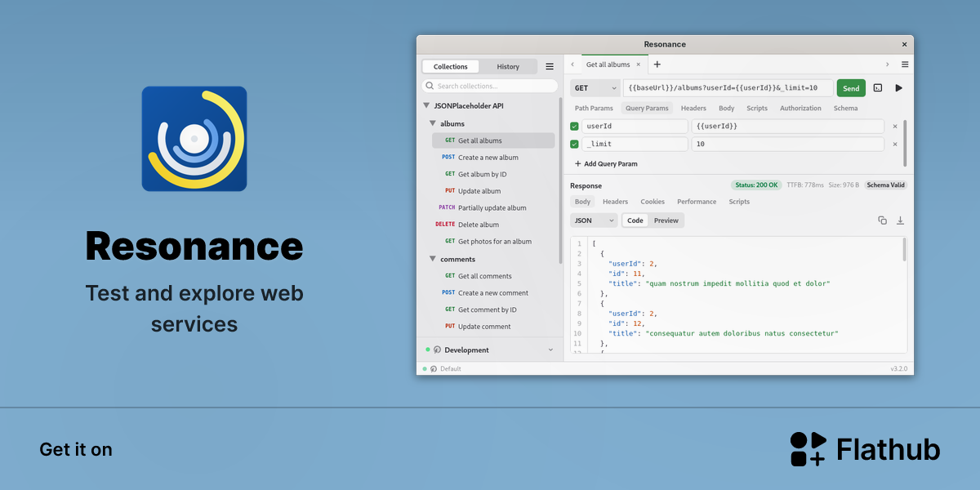
Task: Remove the _limit query param row
Action: point(895,145)
